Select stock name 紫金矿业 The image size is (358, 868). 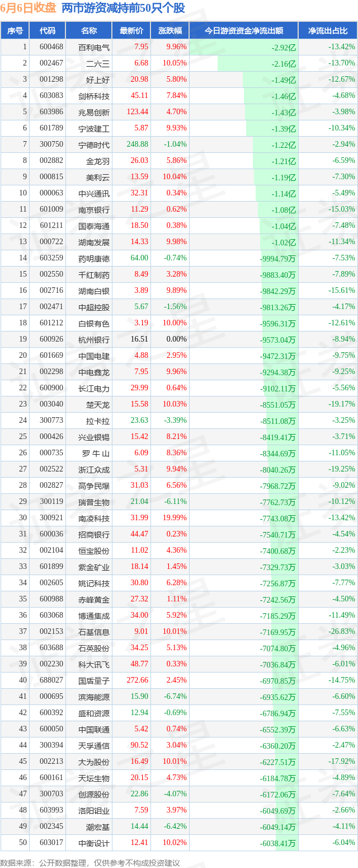coord(94,567)
